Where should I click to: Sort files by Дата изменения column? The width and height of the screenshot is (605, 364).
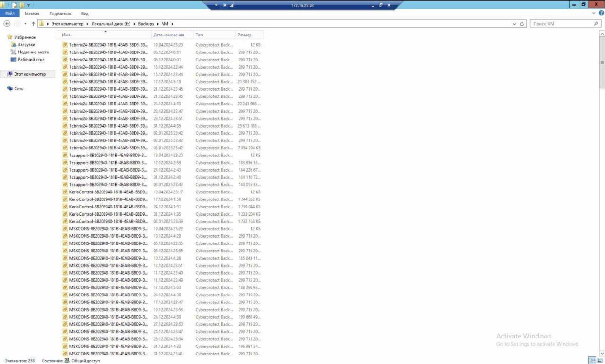[169, 35]
